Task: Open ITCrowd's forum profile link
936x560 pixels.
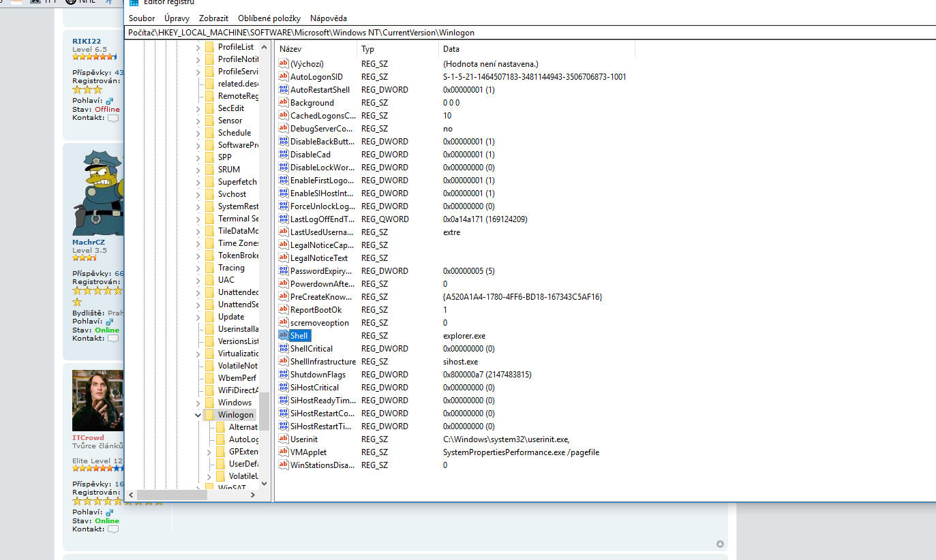Action: (x=88, y=437)
